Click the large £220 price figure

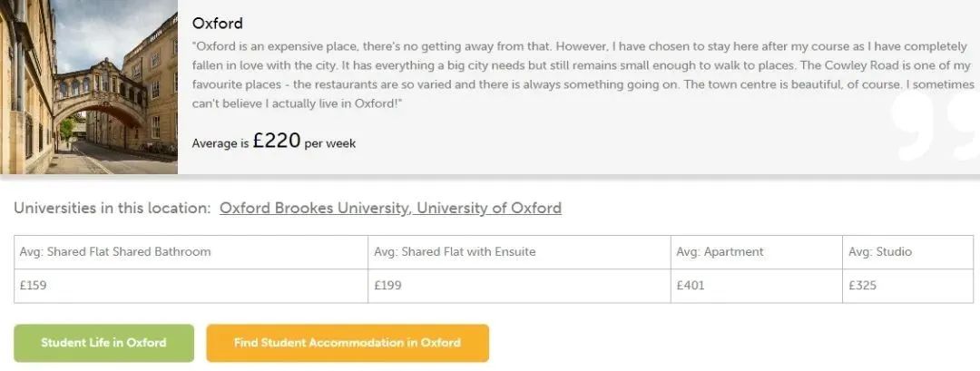[276, 141]
